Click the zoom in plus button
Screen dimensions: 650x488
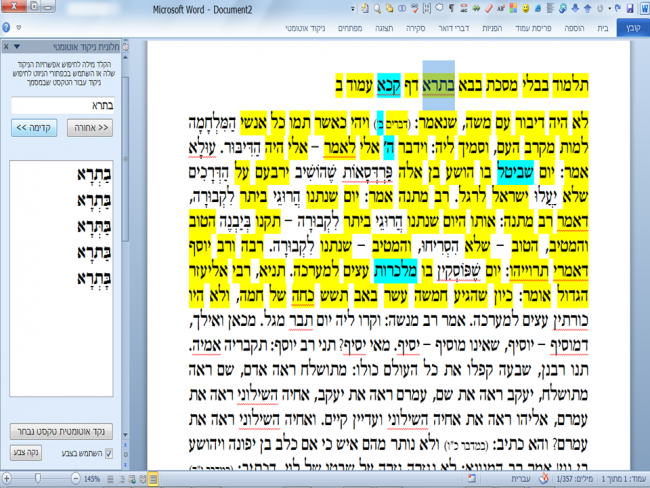[x=6, y=479]
